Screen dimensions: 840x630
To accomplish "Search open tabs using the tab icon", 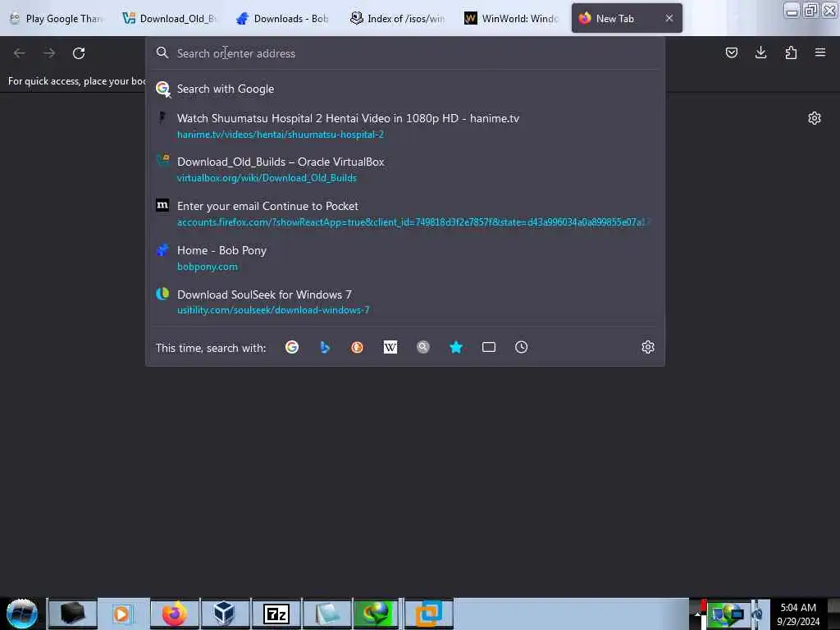I will (489, 347).
